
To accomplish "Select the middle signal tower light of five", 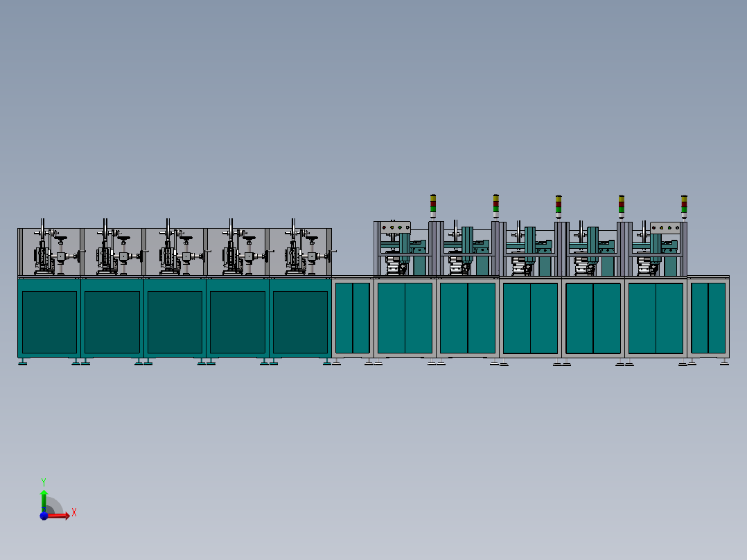I will tap(559, 207).
